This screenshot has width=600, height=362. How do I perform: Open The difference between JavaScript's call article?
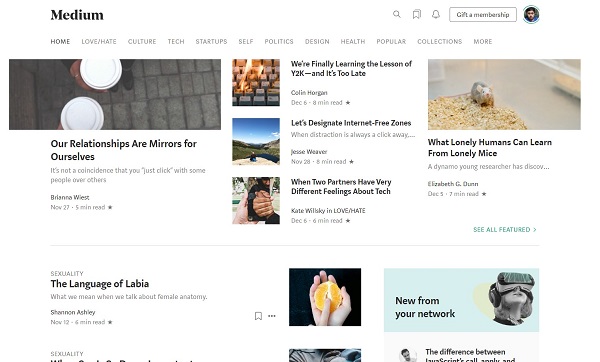click(x=470, y=356)
